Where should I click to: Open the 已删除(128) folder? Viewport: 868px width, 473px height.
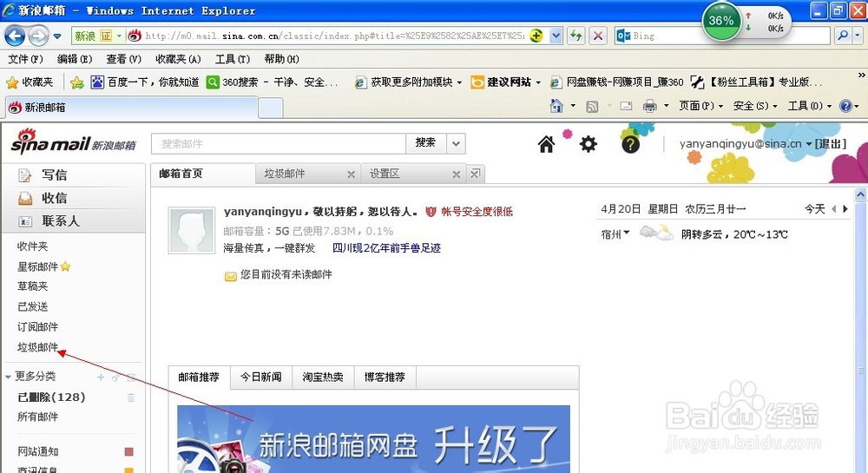tap(51, 397)
